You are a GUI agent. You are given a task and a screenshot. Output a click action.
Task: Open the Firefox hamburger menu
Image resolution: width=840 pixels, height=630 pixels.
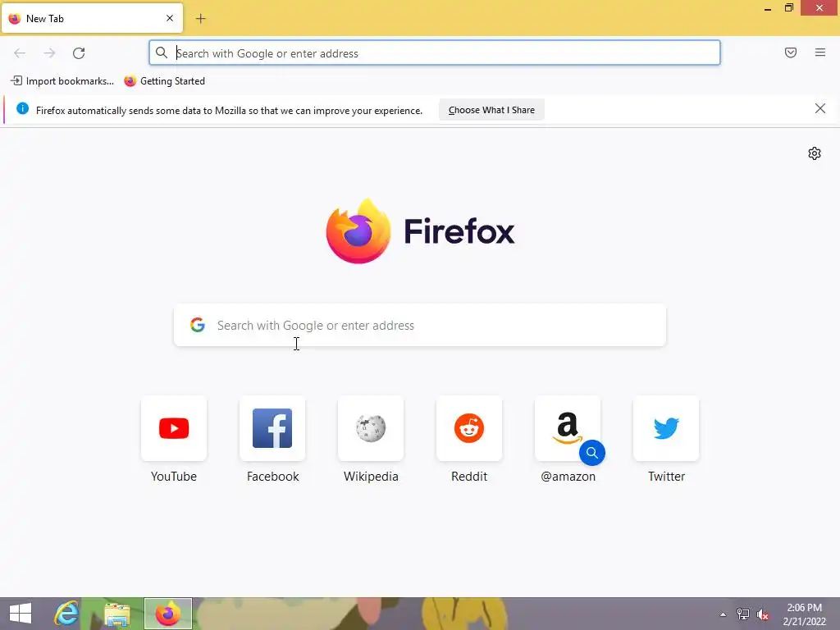pyautogui.click(x=820, y=52)
